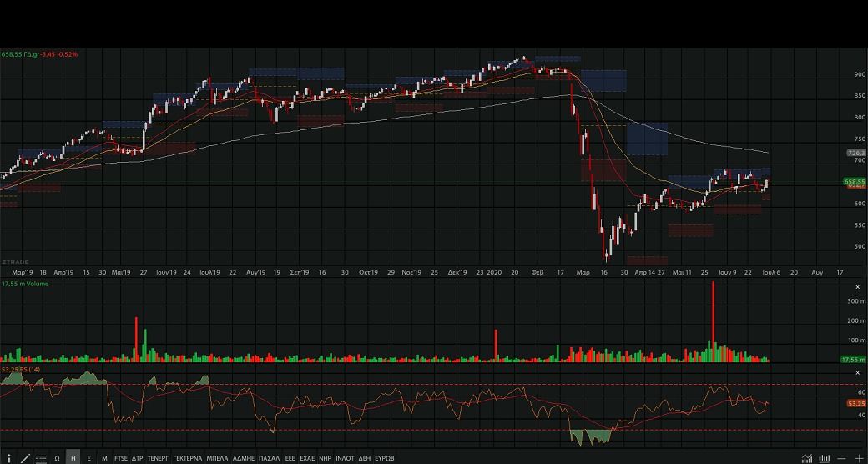
Task: Click the 53,25 RSI value tag
Action: 855,403
